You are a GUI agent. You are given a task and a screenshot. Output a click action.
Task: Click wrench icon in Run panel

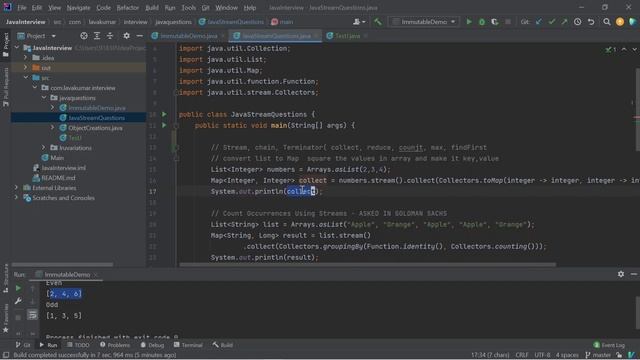pyautogui.click(x=18, y=301)
